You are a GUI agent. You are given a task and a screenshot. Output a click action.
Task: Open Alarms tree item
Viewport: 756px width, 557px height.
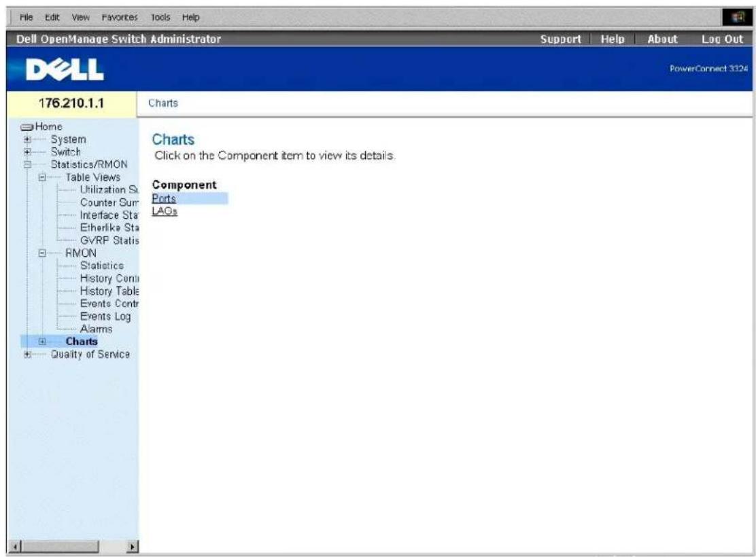(96, 329)
